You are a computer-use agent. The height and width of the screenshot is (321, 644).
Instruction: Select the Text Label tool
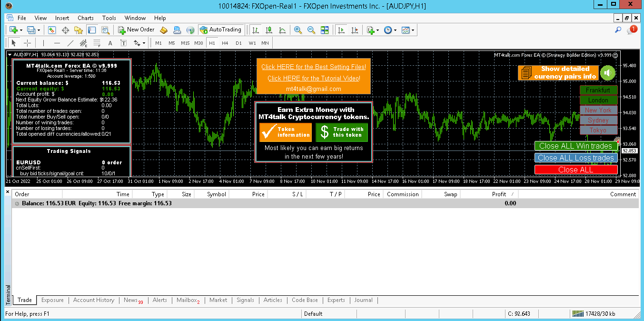click(x=124, y=43)
